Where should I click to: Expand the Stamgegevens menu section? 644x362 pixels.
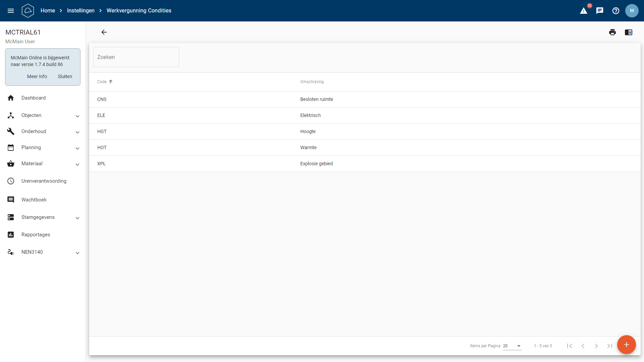tap(43, 217)
